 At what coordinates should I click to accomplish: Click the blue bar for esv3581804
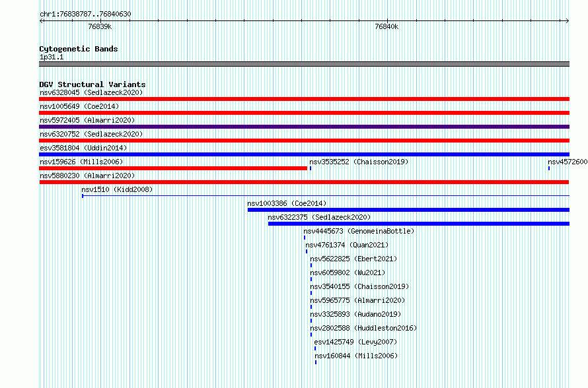304,154
